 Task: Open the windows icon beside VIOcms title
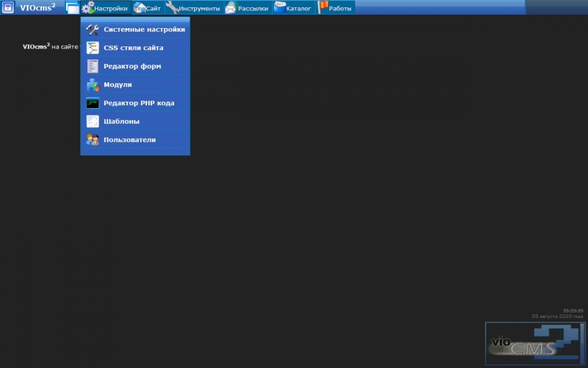coord(72,7)
